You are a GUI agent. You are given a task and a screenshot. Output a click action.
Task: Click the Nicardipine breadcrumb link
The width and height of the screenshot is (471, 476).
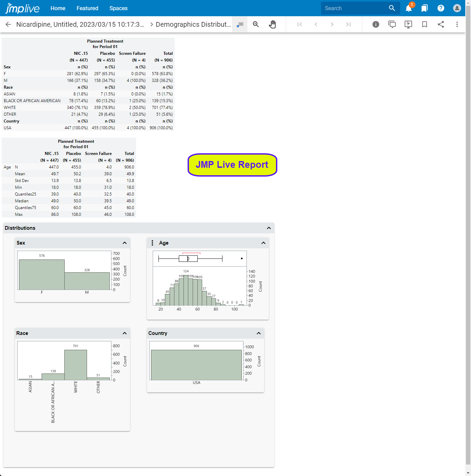click(80, 24)
